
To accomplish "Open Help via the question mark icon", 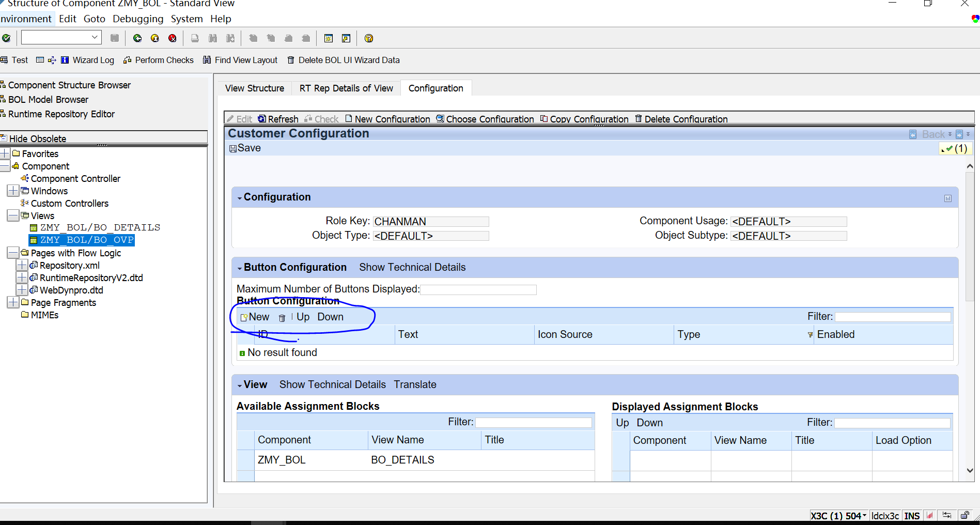I will tap(368, 38).
